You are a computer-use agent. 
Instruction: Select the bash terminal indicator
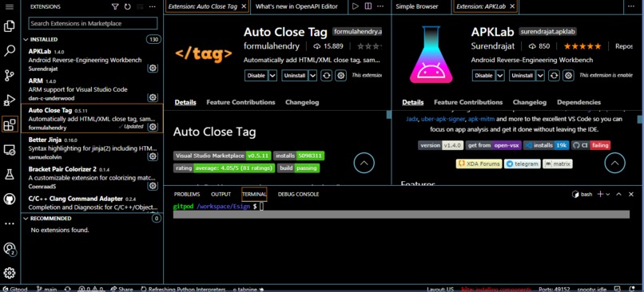tap(582, 194)
